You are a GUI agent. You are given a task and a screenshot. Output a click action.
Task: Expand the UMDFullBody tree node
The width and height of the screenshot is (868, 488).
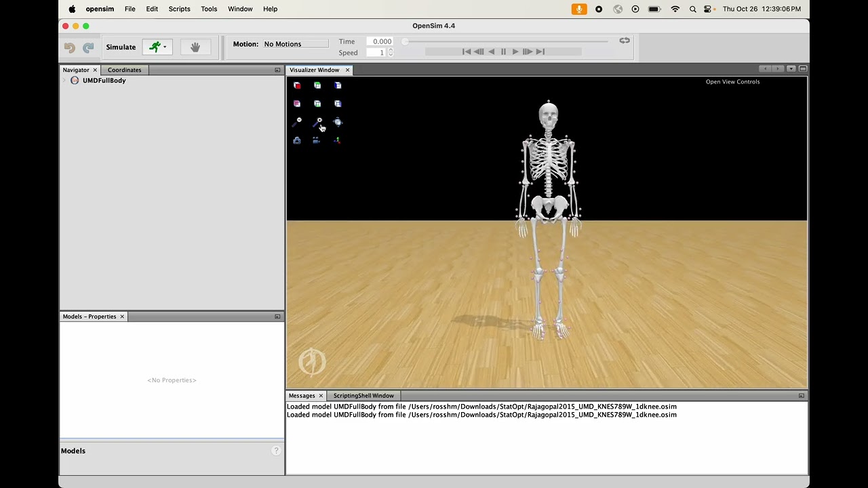[x=64, y=81]
